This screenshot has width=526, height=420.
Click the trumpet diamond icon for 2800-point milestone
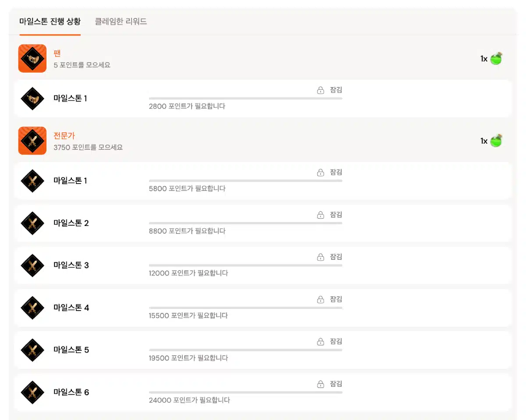[32, 99]
